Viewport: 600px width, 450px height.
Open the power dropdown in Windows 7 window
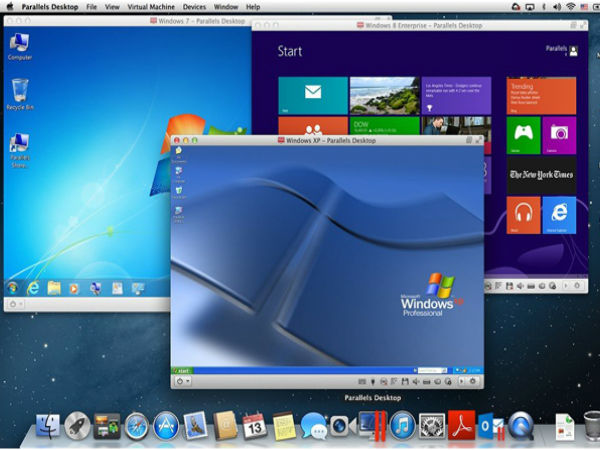pos(15,304)
